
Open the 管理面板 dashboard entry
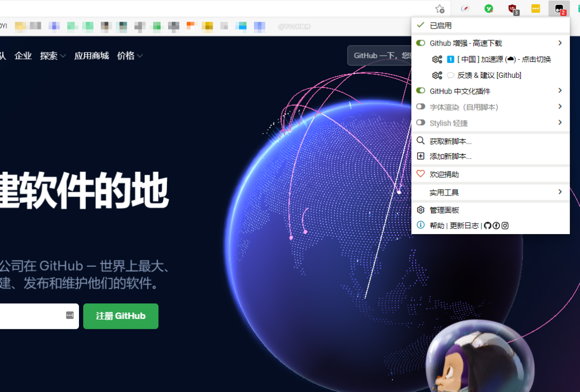(x=490, y=210)
